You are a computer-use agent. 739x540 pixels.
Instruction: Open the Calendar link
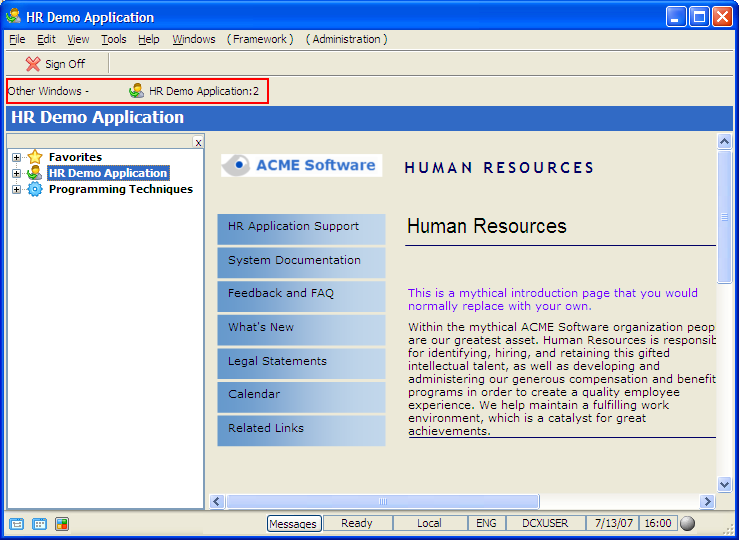point(301,397)
